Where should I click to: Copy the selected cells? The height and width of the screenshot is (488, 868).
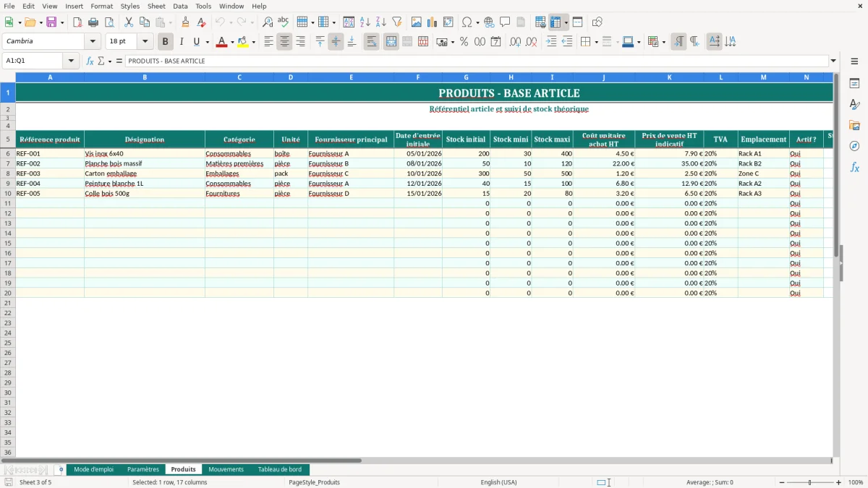click(145, 22)
